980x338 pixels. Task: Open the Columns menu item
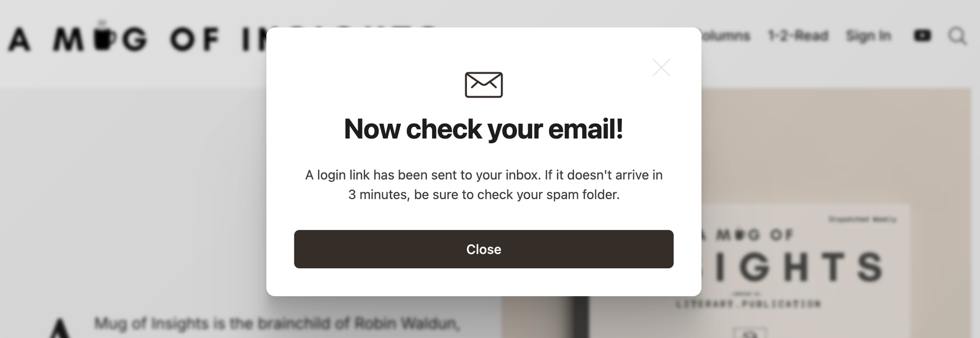coord(726,36)
